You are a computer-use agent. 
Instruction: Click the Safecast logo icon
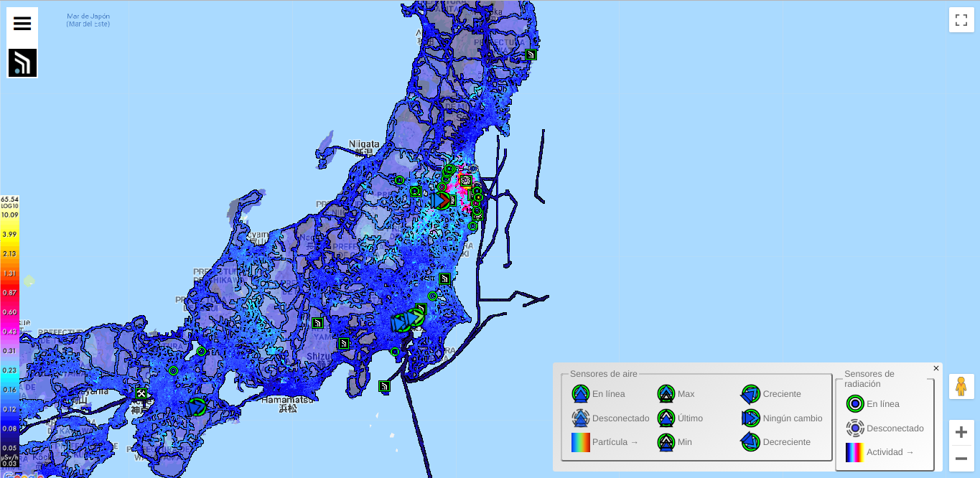coord(22,63)
